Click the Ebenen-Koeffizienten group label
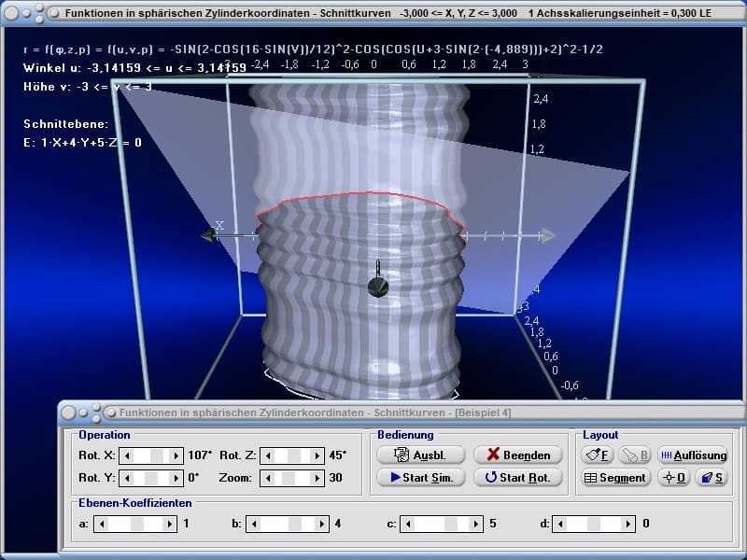This screenshot has width=747, height=560. pyautogui.click(x=135, y=503)
